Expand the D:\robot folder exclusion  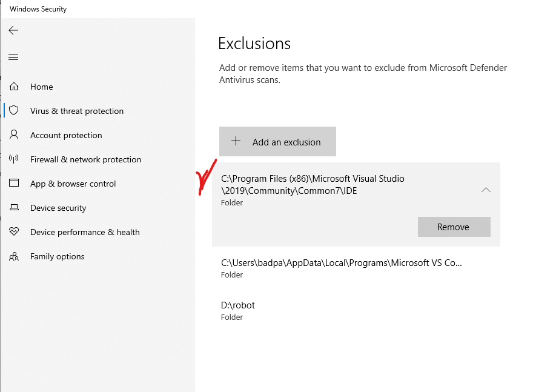pos(238,310)
